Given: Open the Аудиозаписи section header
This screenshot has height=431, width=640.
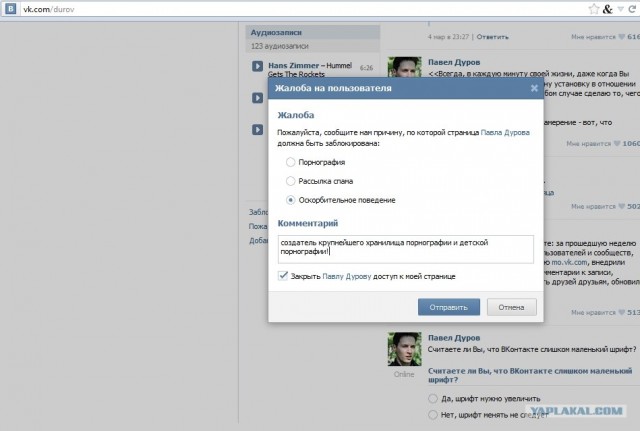Looking at the screenshot, I should click(x=313, y=32).
